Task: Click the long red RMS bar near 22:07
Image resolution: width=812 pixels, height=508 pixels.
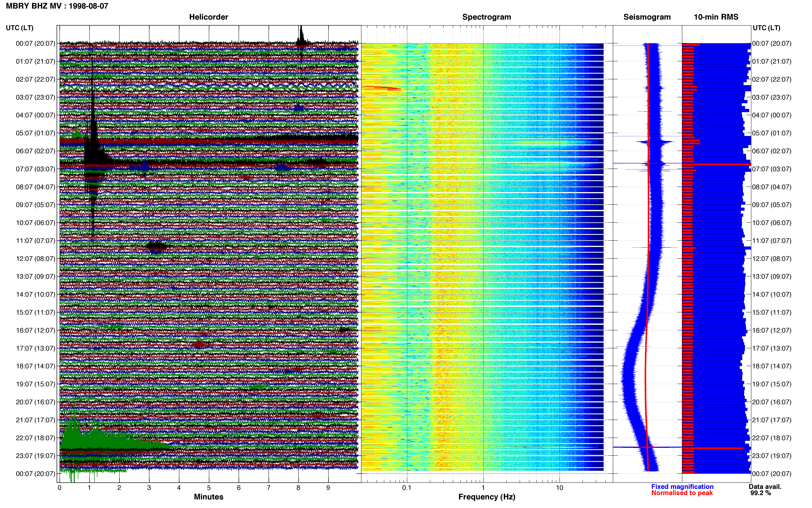Action: (x=713, y=448)
